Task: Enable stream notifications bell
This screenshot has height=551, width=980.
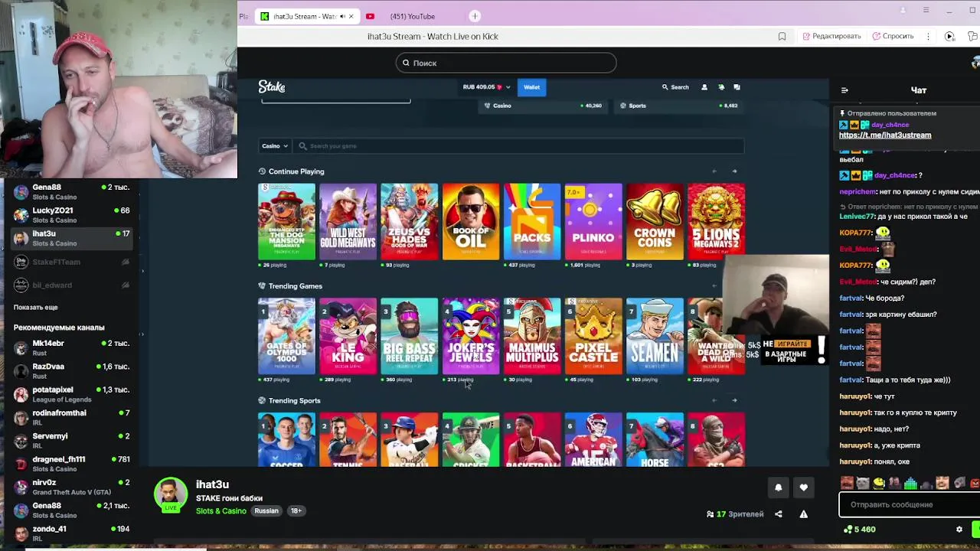Action: point(779,487)
